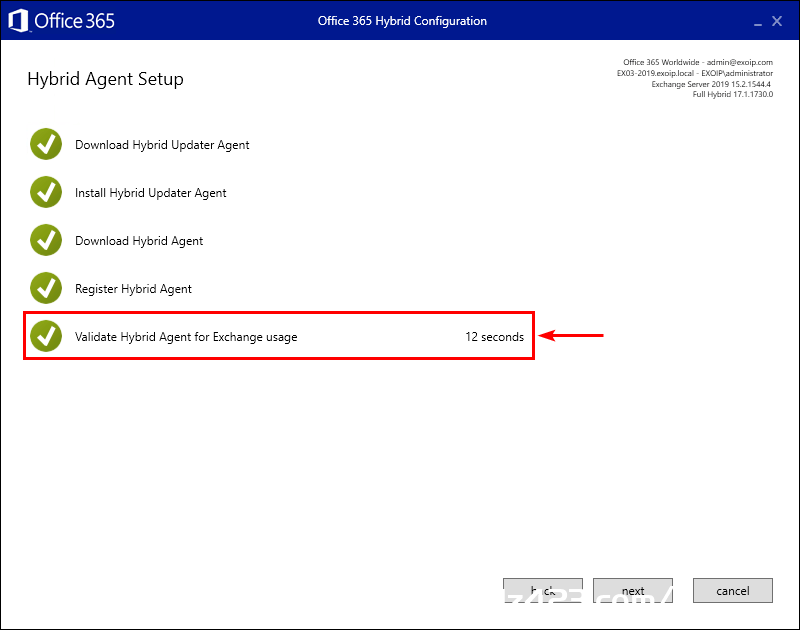Select 'Validate Hybrid Agent for Exchange usage' text

186,337
